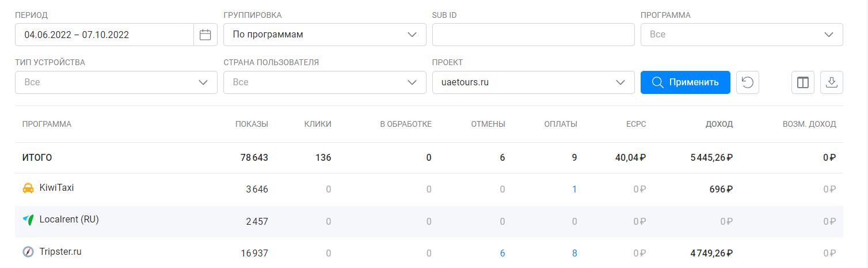Sort by the Показы column header
This screenshot has height=268, width=868.
click(x=252, y=124)
